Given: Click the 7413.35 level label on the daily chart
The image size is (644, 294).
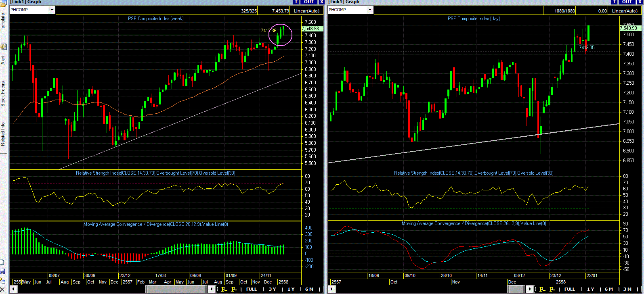Looking at the screenshot, I should tap(587, 48).
